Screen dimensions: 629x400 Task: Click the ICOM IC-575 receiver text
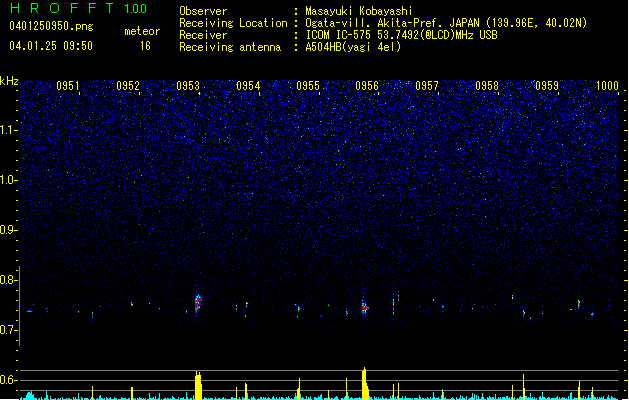pyautogui.click(x=402, y=35)
